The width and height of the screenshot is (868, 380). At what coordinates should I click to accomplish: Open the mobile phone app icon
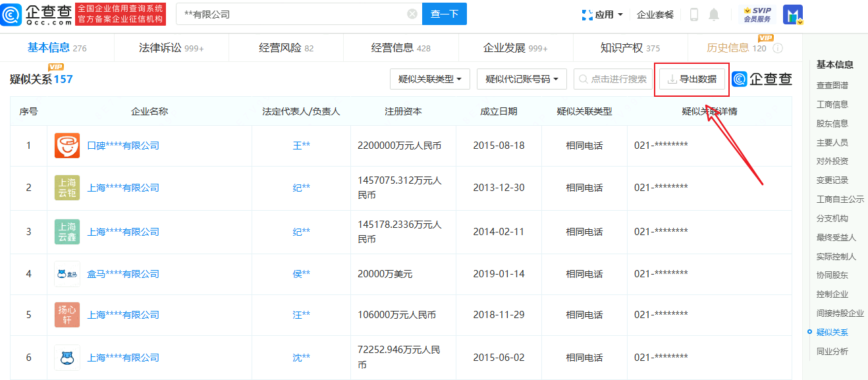(694, 14)
